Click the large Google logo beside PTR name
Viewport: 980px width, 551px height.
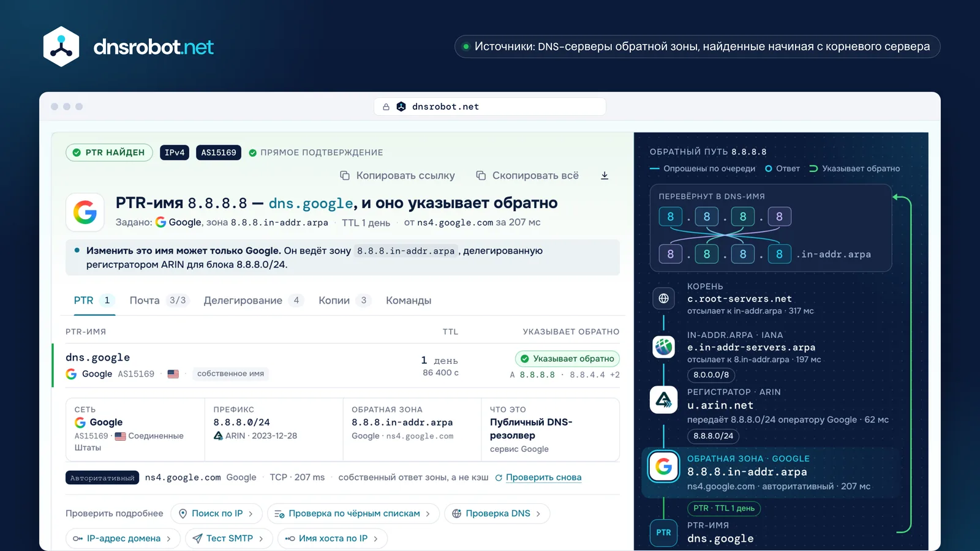(85, 212)
